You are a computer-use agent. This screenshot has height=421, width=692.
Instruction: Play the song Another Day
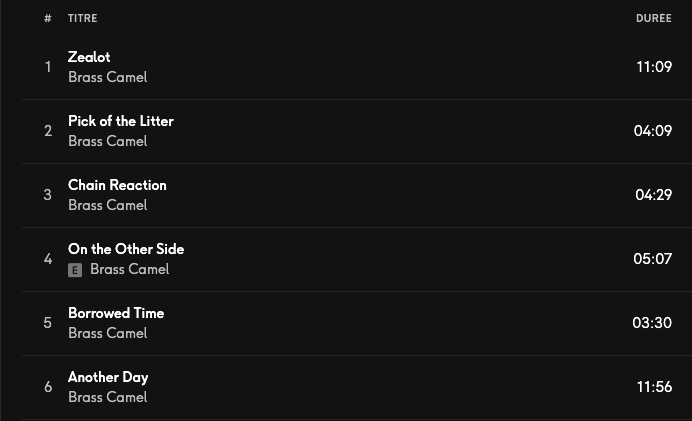coord(108,377)
